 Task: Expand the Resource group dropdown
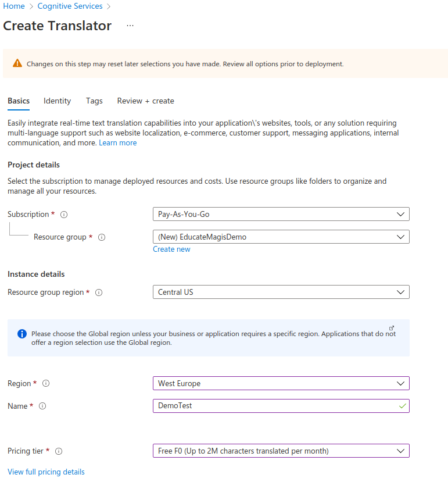pyautogui.click(x=281, y=237)
